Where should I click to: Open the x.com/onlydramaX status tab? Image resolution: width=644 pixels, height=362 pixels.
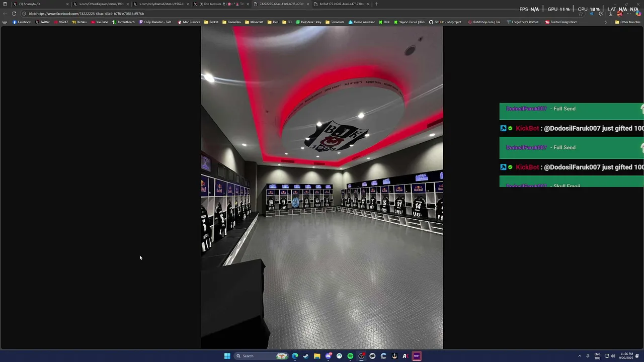161,4
